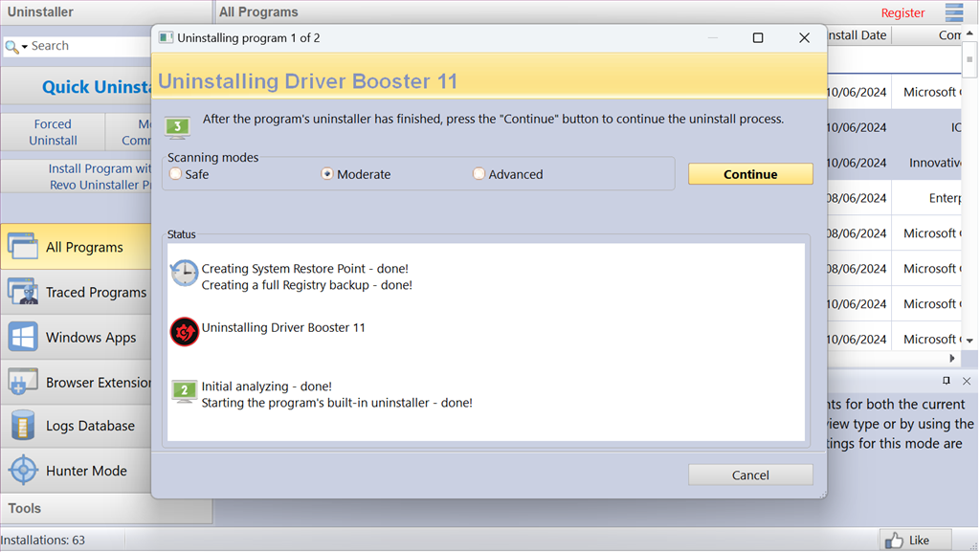Click the Forced Uninstall button
The width and height of the screenshot is (980, 552).
click(x=53, y=132)
